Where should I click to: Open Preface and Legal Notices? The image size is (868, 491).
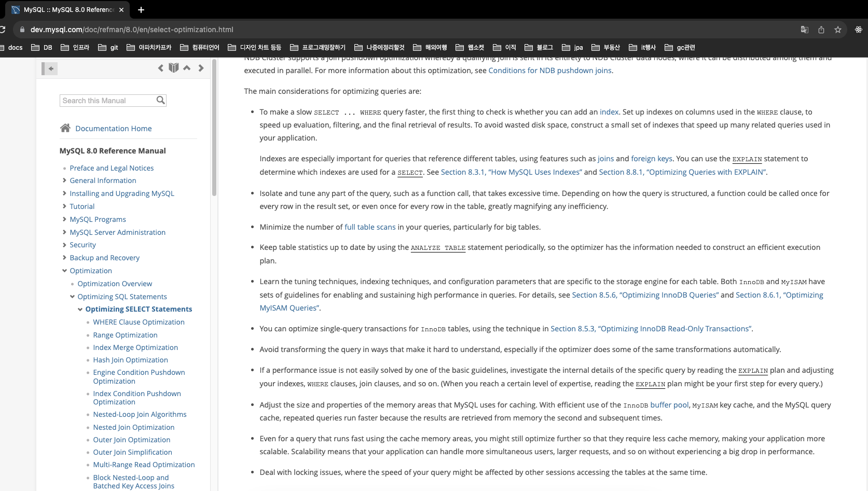[x=112, y=168]
